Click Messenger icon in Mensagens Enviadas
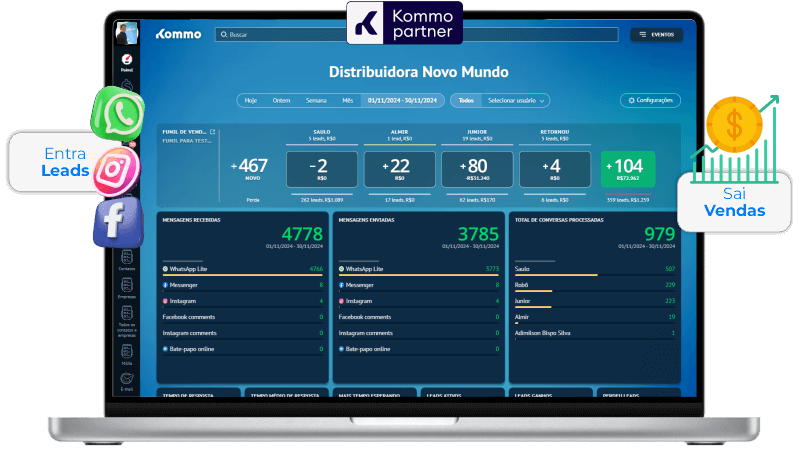Viewport: 800px width, 458px height. 341,285
